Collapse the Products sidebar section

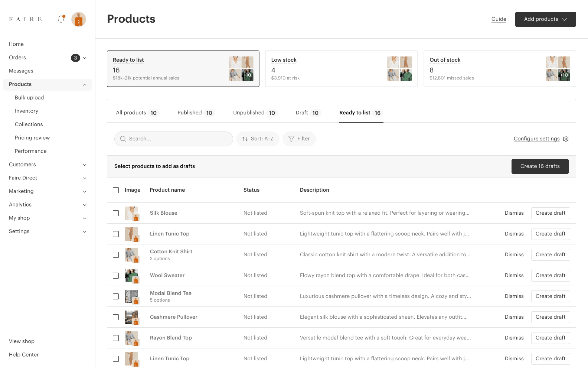[85, 85]
